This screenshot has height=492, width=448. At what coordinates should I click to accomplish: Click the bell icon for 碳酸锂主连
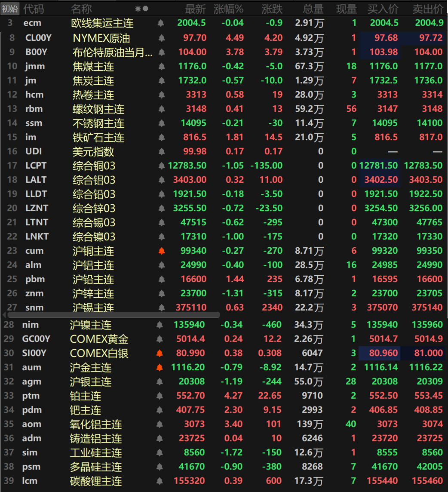[x=160, y=481]
